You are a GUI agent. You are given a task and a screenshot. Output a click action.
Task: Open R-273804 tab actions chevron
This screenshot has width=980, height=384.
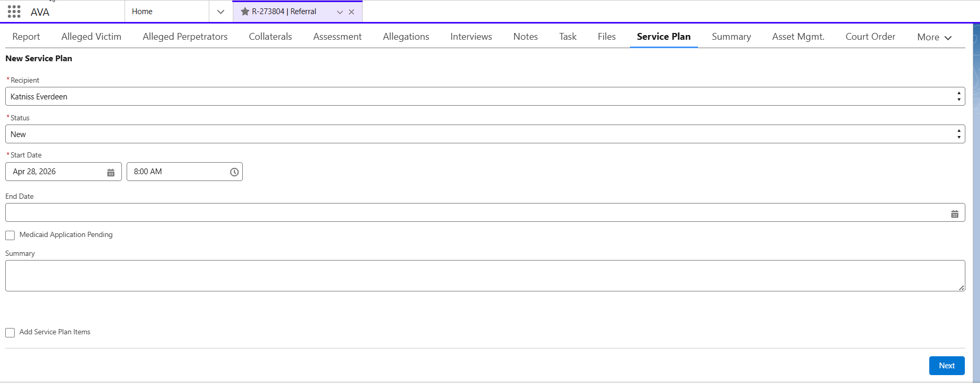tap(340, 12)
